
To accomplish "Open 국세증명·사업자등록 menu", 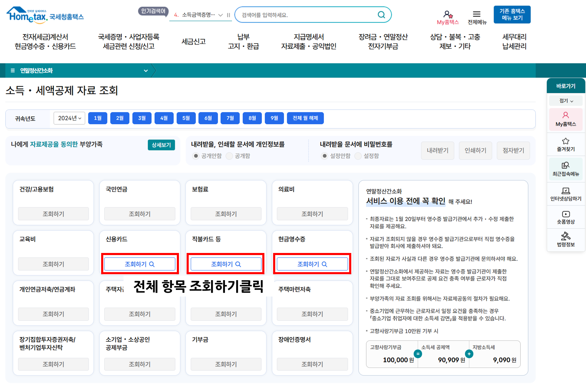I will tap(129, 41).
